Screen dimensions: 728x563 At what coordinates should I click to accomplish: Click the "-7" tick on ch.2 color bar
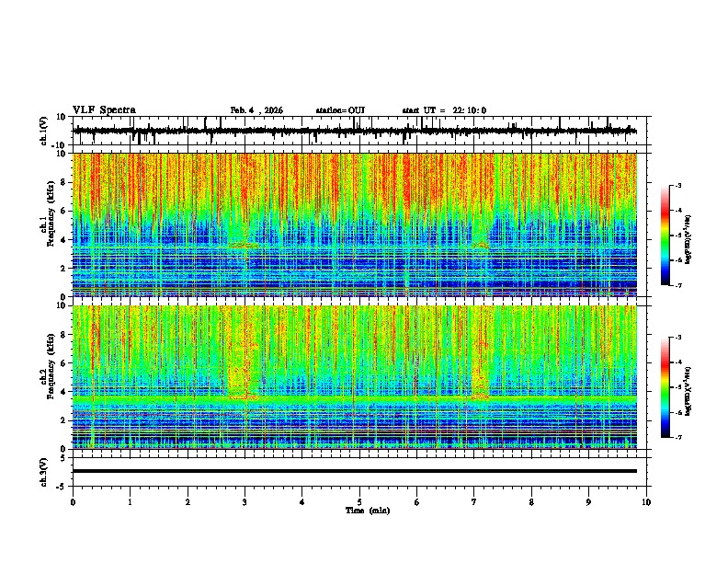tap(678, 437)
